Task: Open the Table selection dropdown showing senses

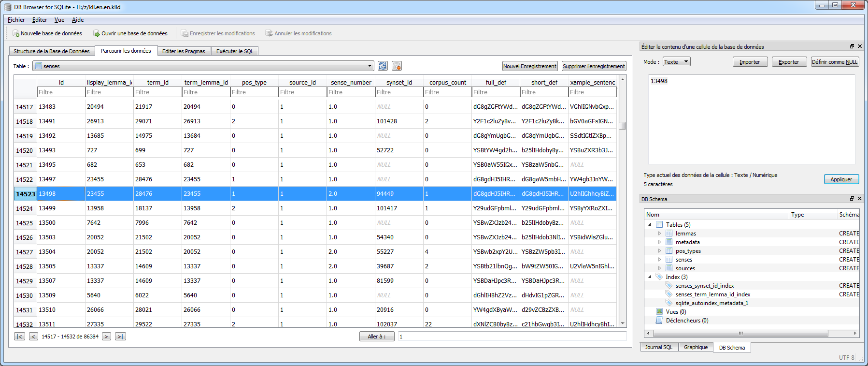Action: [x=203, y=66]
